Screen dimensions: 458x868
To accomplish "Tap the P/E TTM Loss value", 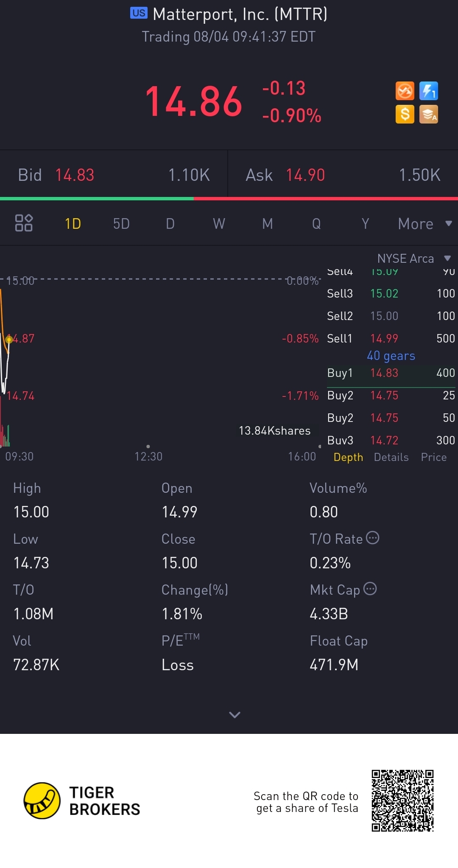I will pyautogui.click(x=177, y=665).
